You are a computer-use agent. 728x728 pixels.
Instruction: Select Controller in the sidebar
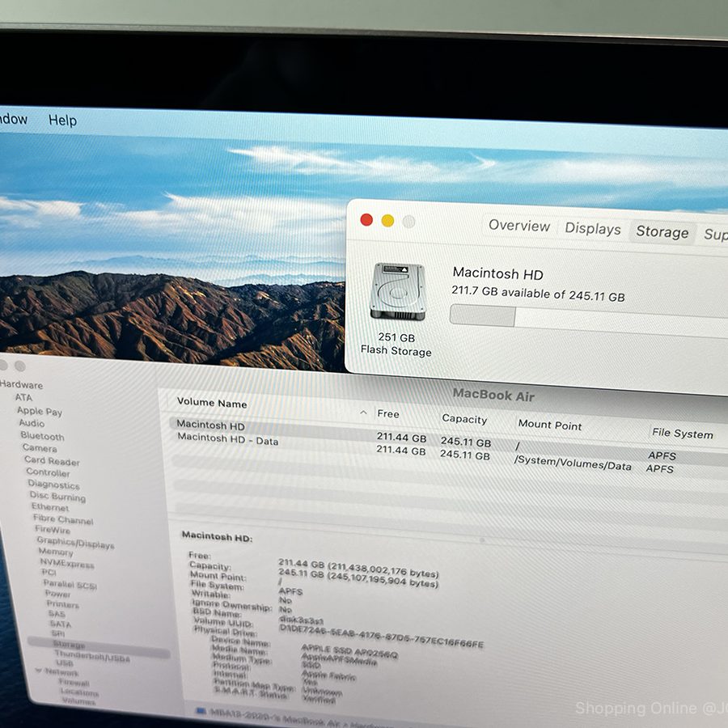pos(48,472)
